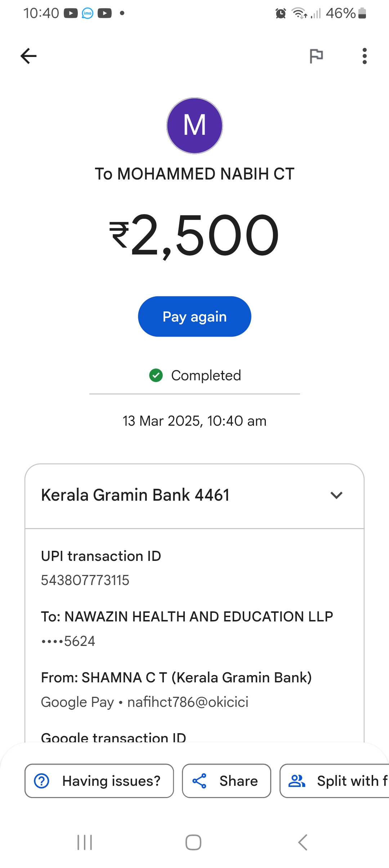Tap the alarm icon in status bar
The image size is (389, 868).
coord(281,14)
